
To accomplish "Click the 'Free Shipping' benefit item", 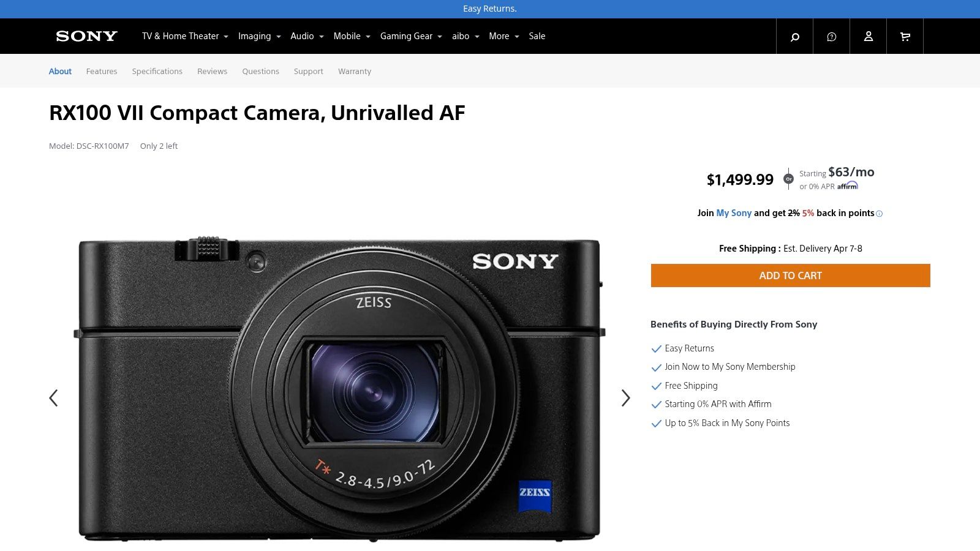I will (691, 386).
